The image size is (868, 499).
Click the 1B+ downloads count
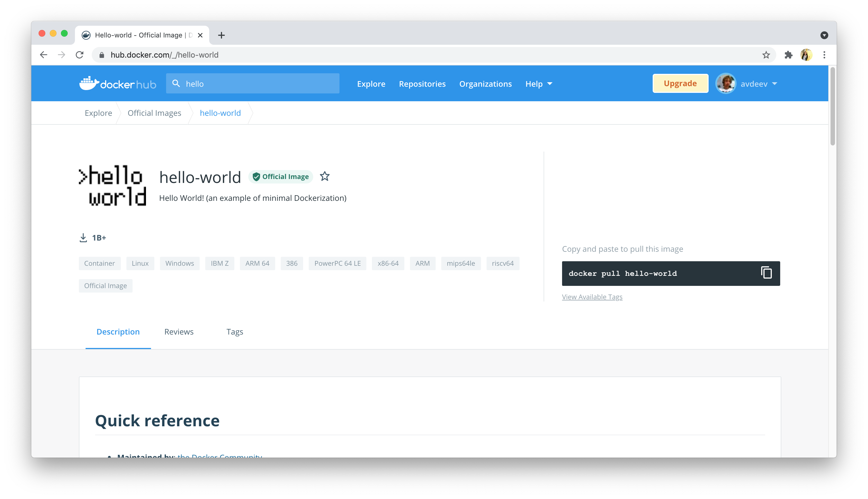[99, 237]
